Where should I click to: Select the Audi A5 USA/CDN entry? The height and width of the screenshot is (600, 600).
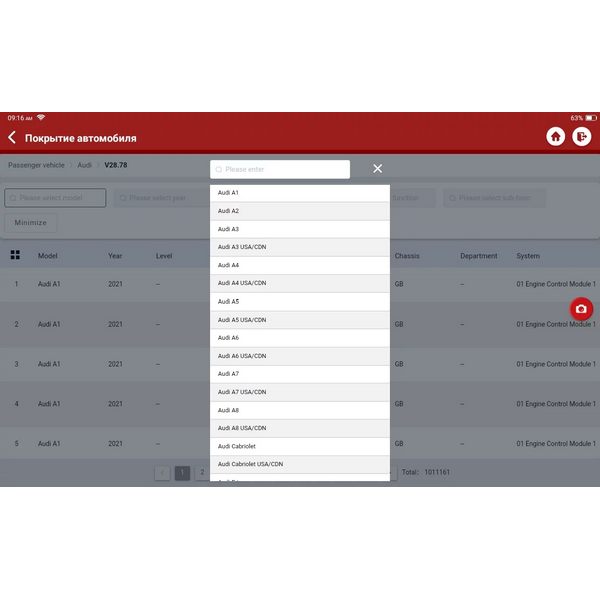300,320
